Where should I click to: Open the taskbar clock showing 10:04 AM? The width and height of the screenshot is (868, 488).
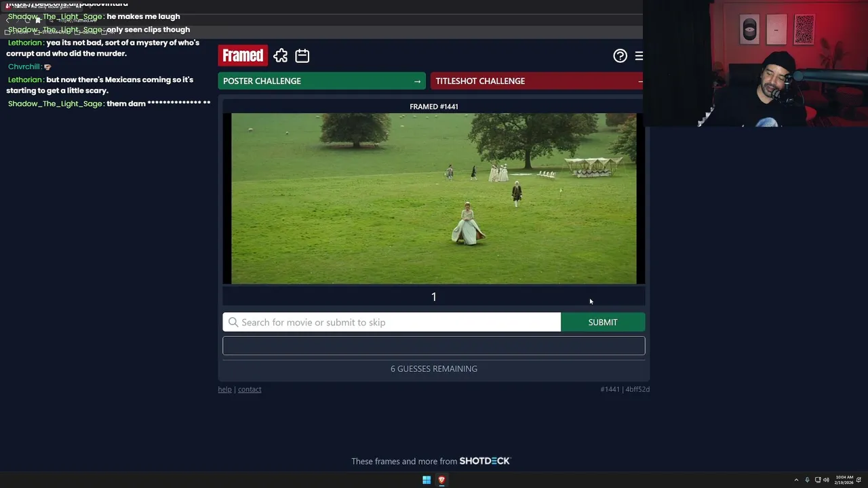pos(845,480)
